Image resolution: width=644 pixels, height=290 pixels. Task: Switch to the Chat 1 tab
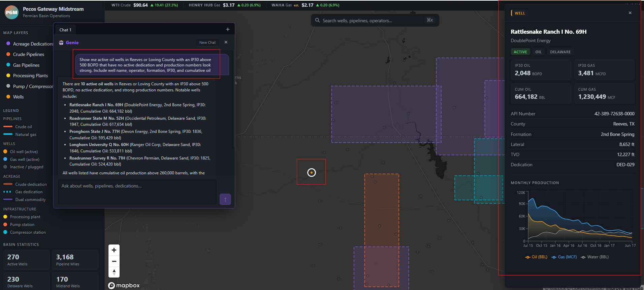coord(65,30)
